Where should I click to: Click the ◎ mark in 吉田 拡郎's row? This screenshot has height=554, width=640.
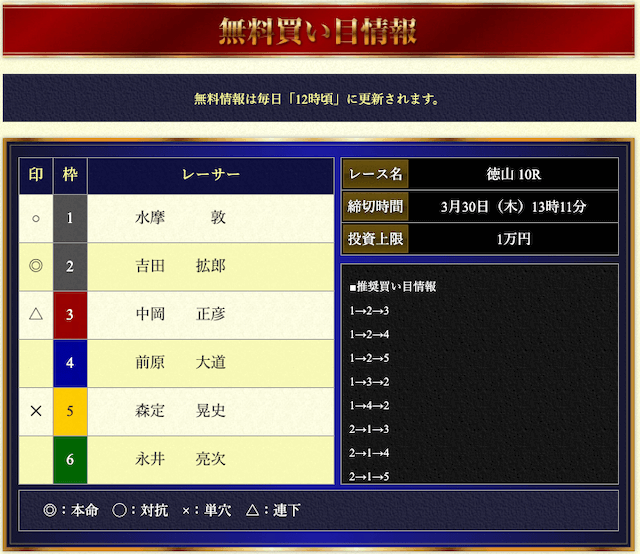pos(36,266)
